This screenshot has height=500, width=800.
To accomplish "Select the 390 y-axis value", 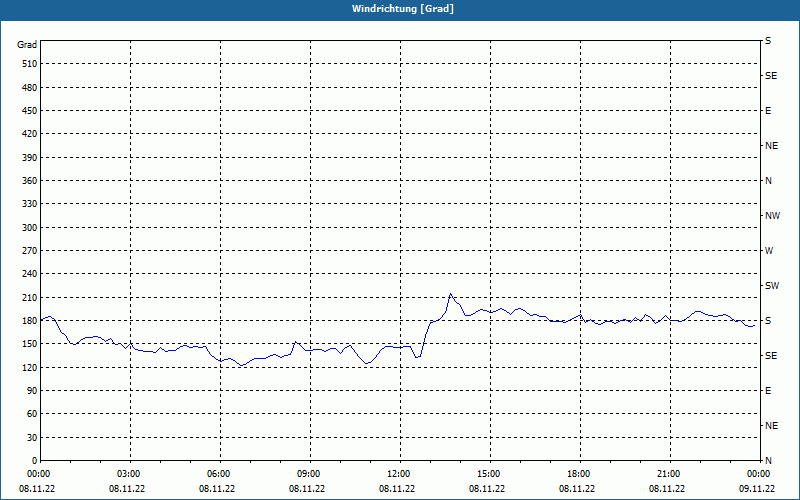I will point(30,157).
